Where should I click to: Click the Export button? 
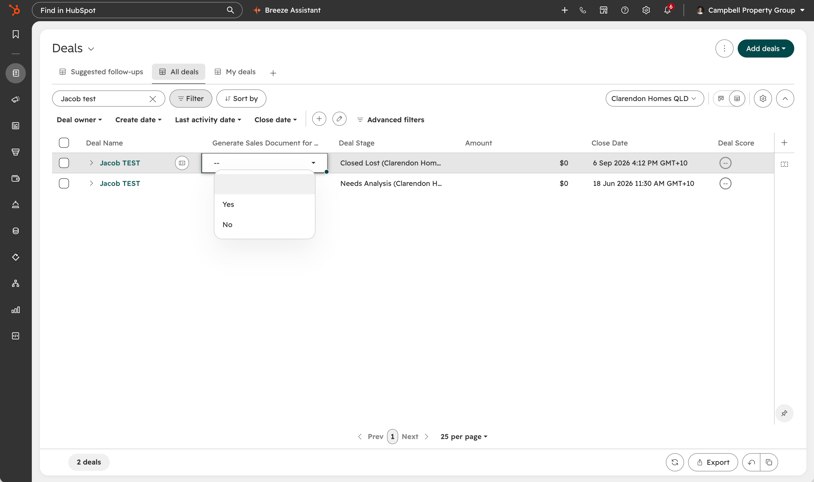coord(713,462)
